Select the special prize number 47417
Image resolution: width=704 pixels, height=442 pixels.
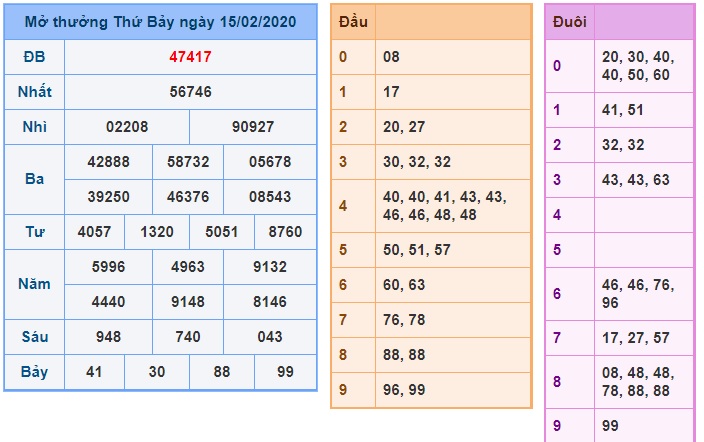[x=190, y=57]
